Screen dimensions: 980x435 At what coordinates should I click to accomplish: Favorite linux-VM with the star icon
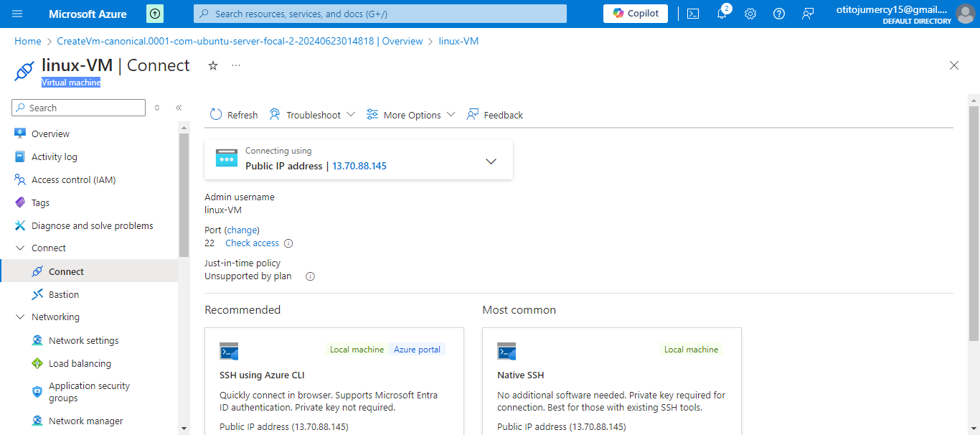pyautogui.click(x=213, y=65)
